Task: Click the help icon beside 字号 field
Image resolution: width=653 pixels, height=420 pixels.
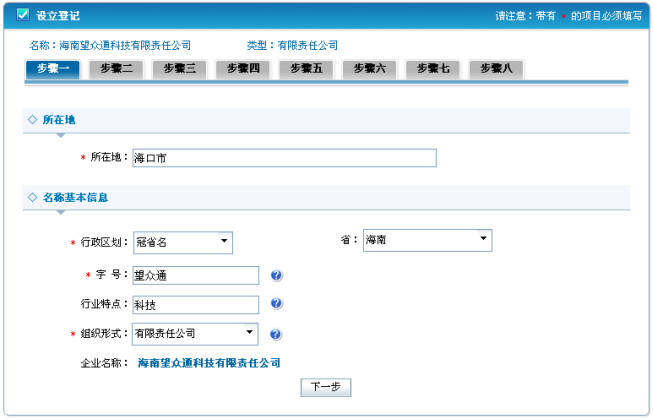Action: 277,276
